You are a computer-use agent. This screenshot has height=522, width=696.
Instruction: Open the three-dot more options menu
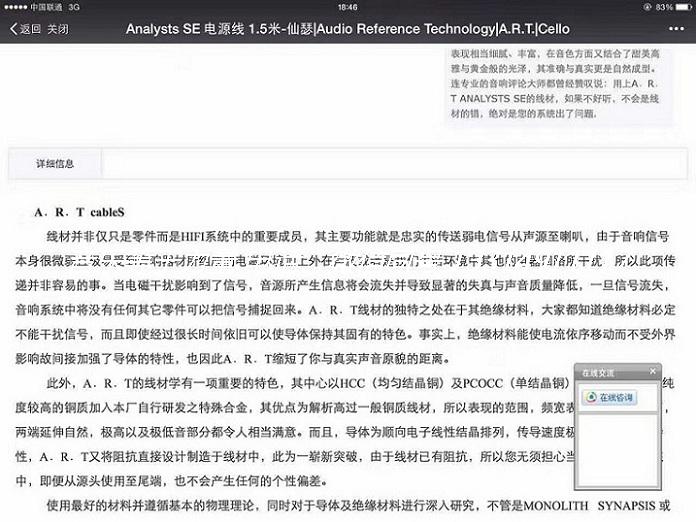[x=676, y=29]
